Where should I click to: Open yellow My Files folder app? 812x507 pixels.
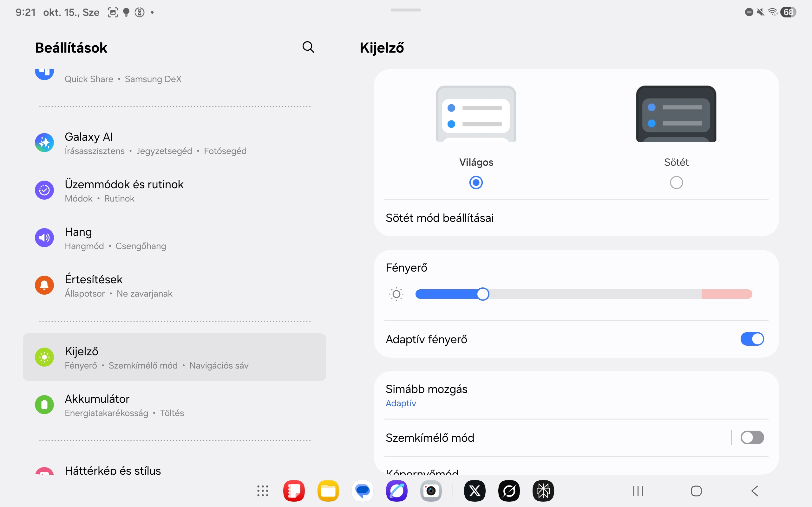pyautogui.click(x=328, y=491)
